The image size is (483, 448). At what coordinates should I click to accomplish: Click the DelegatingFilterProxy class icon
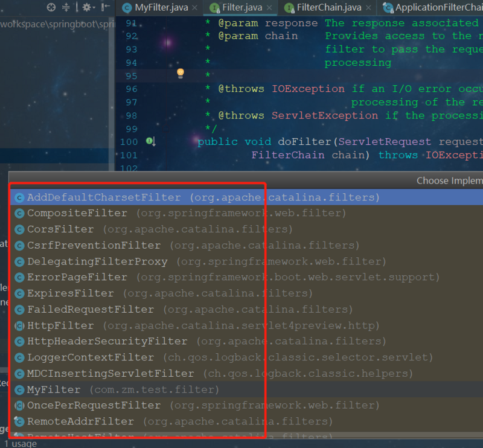click(19, 261)
